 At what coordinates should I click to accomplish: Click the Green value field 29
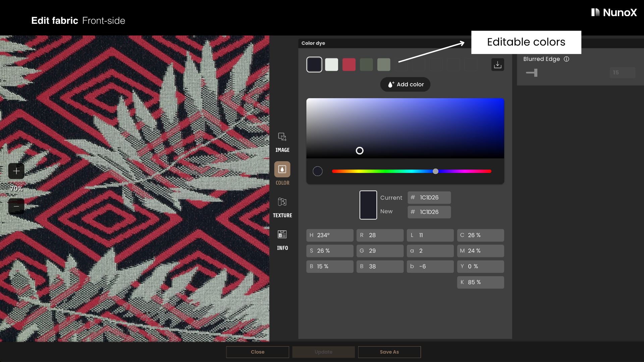380,251
